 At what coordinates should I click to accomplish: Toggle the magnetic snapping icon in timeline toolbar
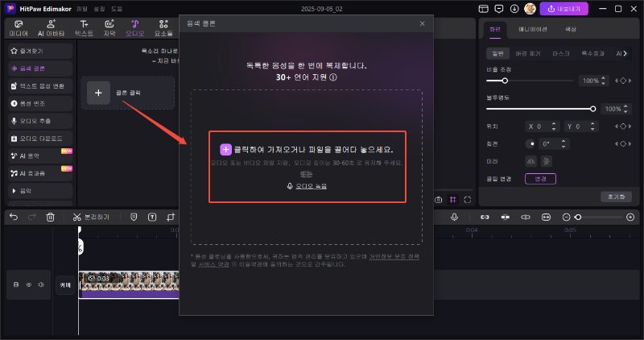tap(506, 217)
